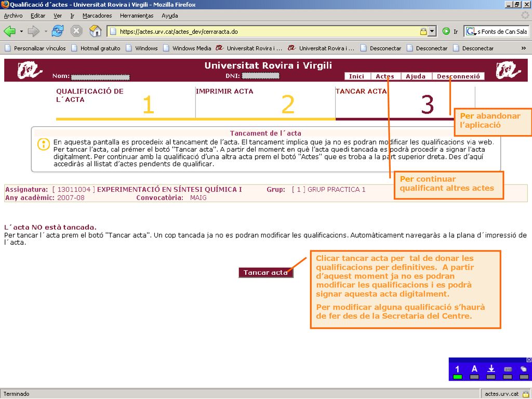The height and width of the screenshot is (399, 532).
Task: Click the A indicator in the blue panel
Action: (x=474, y=372)
